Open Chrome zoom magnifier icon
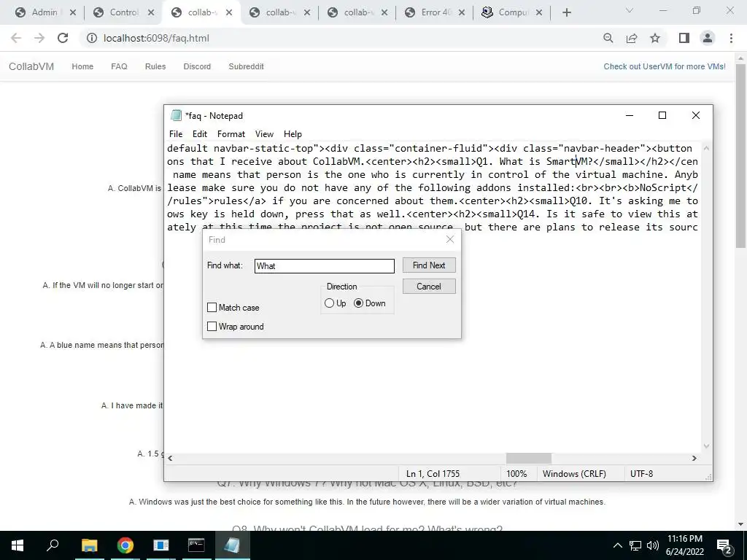This screenshot has height=560, width=747. 608,38
